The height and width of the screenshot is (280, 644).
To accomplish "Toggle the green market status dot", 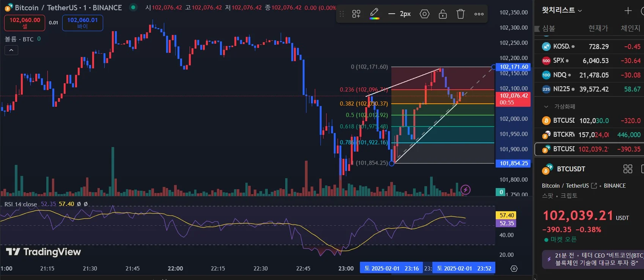I will click(x=133, y=7).
